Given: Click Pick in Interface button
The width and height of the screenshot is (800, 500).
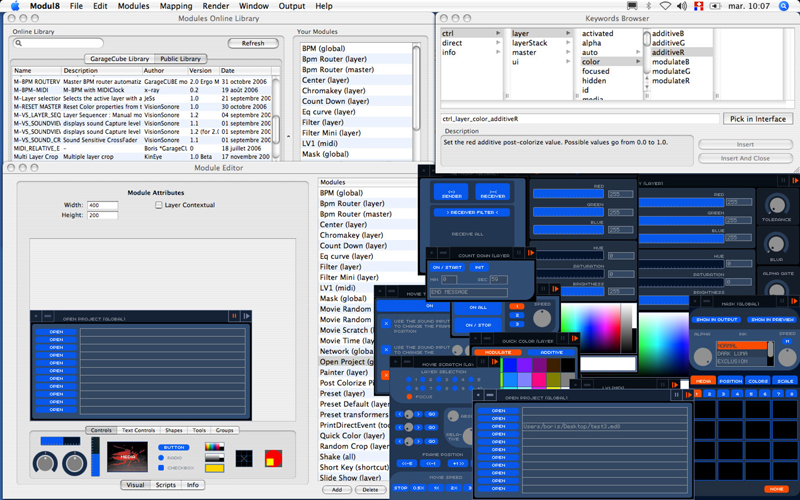Looking at the screenshot, I should click(x=758, y=119).
